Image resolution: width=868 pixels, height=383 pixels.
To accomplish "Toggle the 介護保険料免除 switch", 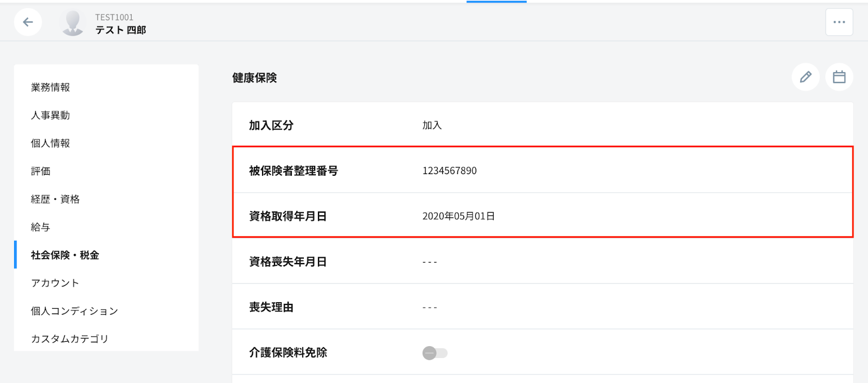I will coord(435,353).
